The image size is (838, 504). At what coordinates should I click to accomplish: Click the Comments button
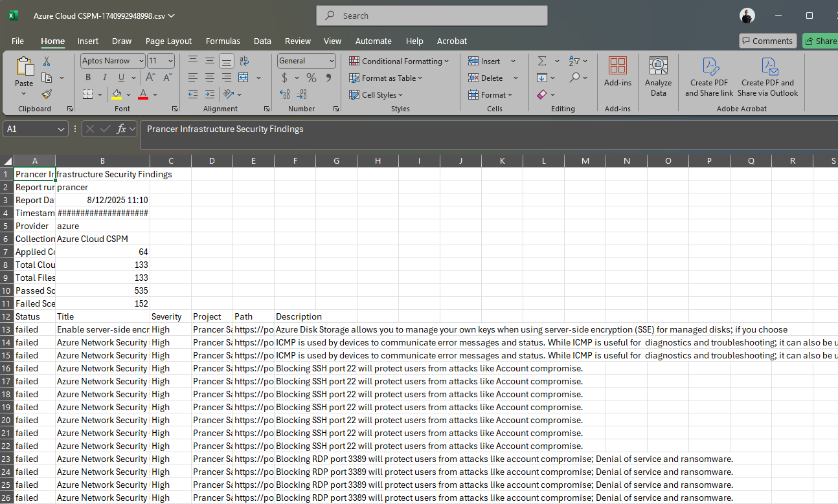click(x=767, y=41)
